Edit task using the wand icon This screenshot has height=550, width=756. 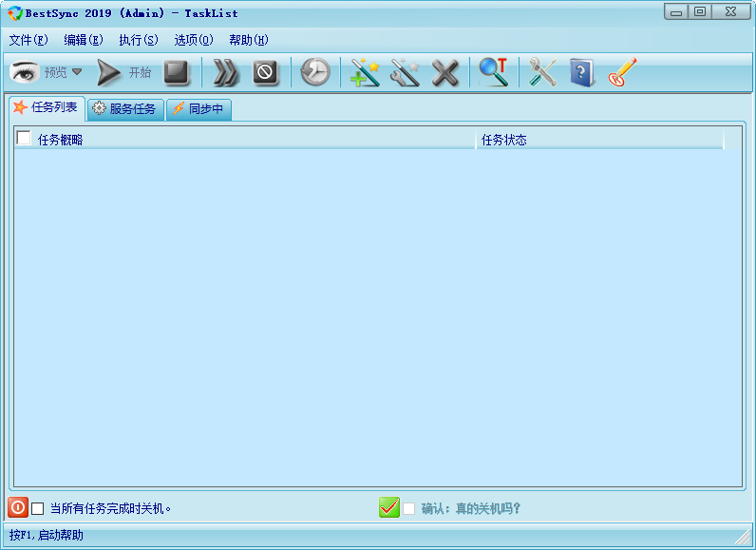click(405, 73)
